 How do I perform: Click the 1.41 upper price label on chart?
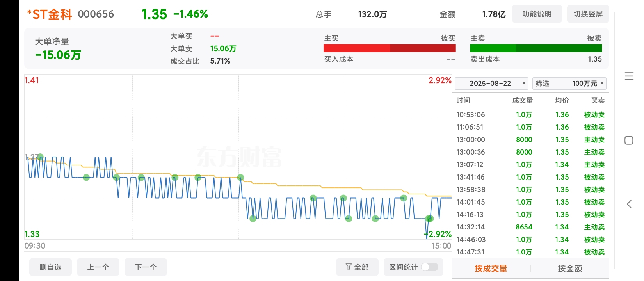point(32,80)
